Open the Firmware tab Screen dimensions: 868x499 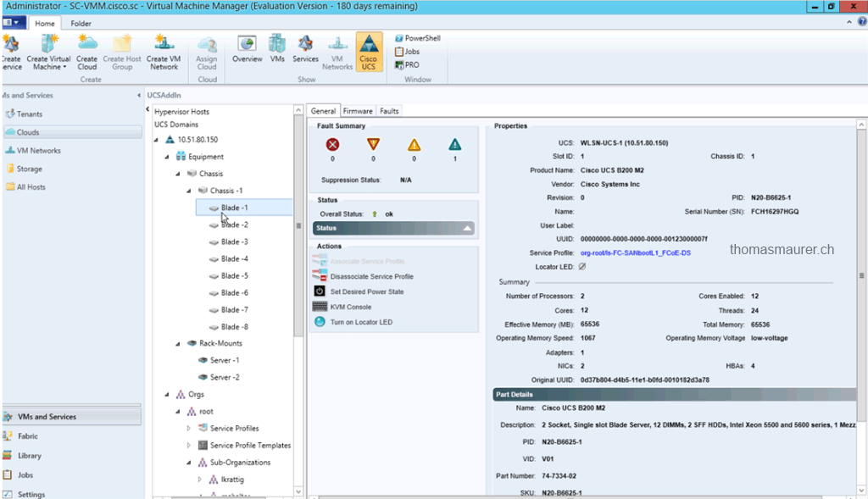point(358,111)
